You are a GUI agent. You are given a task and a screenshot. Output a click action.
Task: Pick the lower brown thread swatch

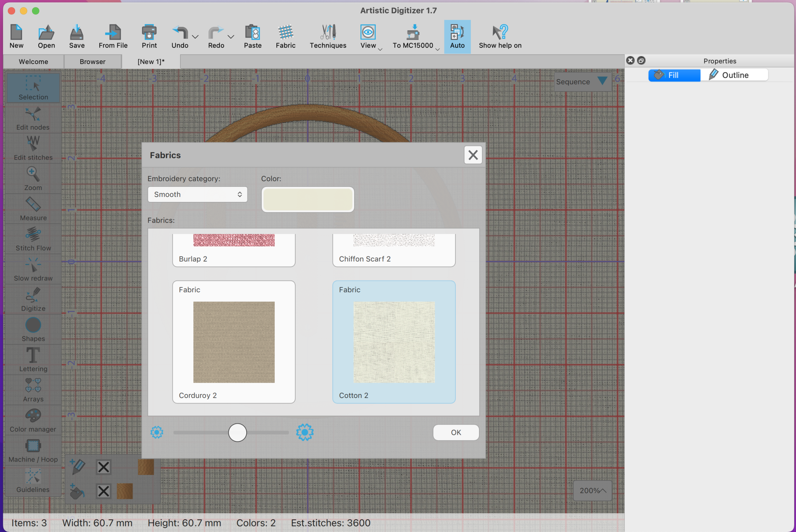tap(124, 491)
